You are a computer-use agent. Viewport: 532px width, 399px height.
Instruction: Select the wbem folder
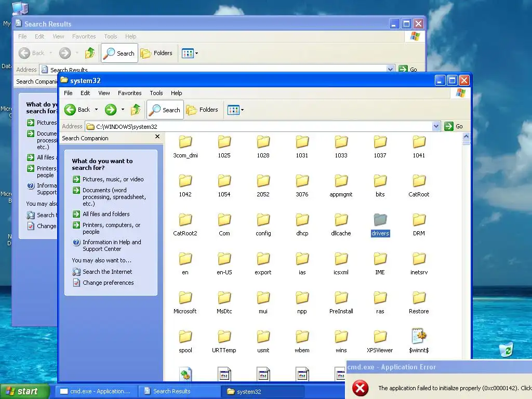coord(302,342)
